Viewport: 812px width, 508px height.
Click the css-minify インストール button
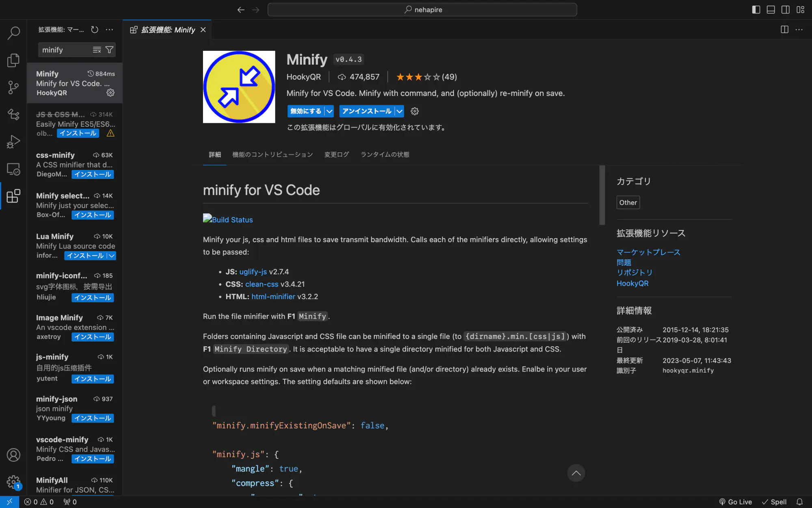pos(92,174)
